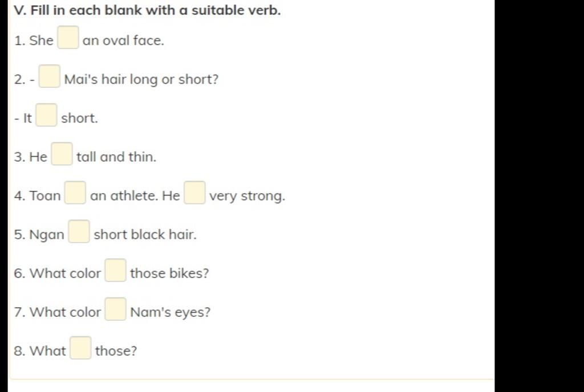The height and width of the screenshot is (392, 584).
Task: Click the text 'short black hair.'
Action: [x=145, y=234]
